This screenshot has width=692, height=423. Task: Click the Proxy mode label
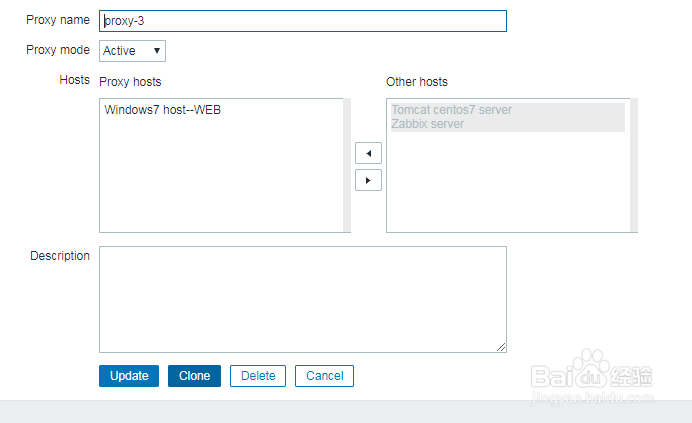(58, 50)
